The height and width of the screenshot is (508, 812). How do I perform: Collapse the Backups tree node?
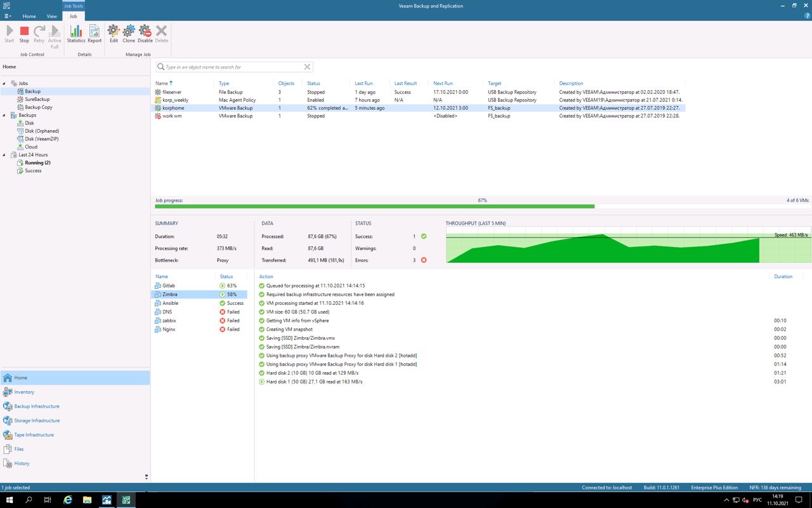[x=4, y=115]
